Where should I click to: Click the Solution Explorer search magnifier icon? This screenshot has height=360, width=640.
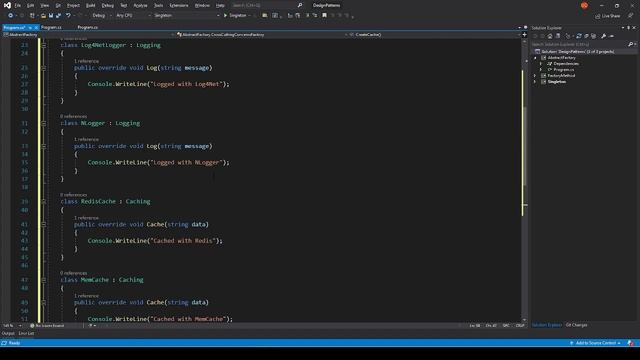click(x=630, y=44)
